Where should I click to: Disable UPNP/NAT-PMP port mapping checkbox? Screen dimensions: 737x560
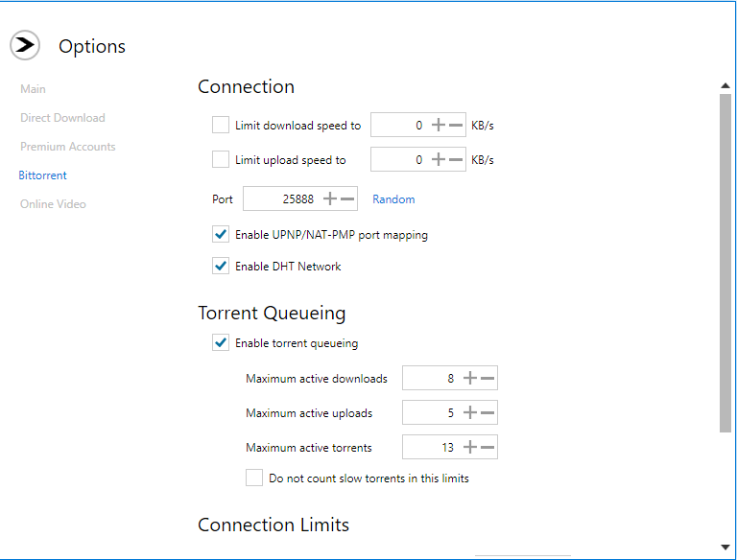221,234
